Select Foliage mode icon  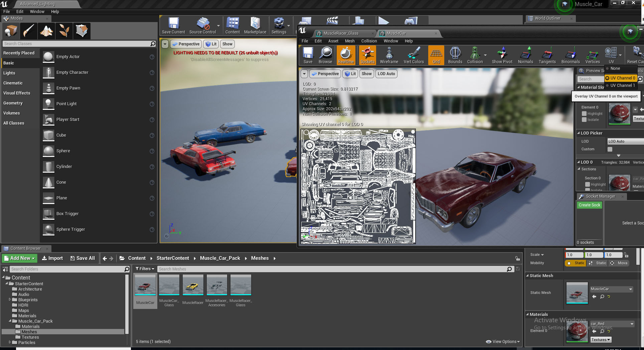(64, 31)
